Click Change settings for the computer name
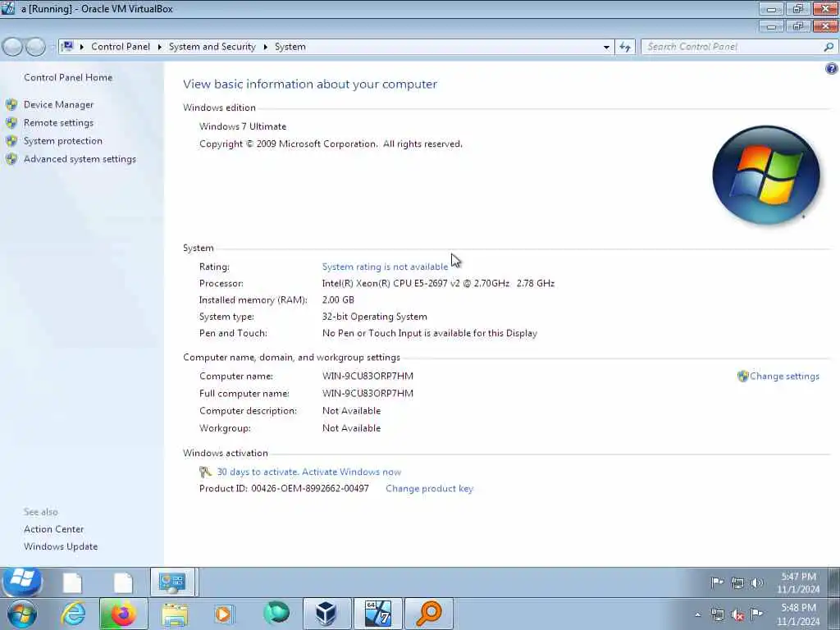This screenshot has height=630, width=840. (784, 376)
